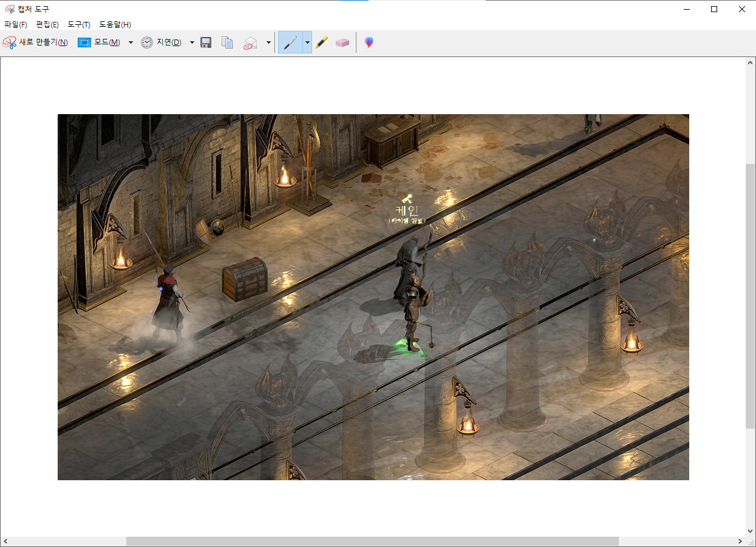Open the 파일(F) menu

(x=16, y=25)
